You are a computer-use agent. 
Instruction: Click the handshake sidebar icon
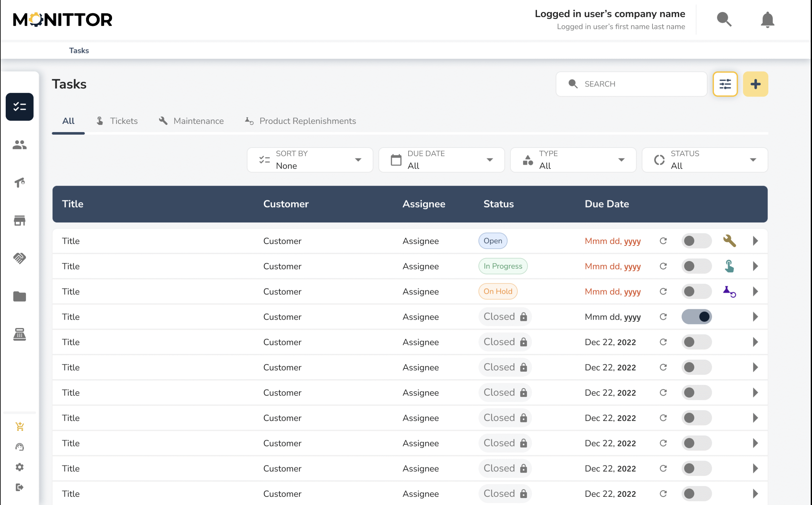(19, 258)
